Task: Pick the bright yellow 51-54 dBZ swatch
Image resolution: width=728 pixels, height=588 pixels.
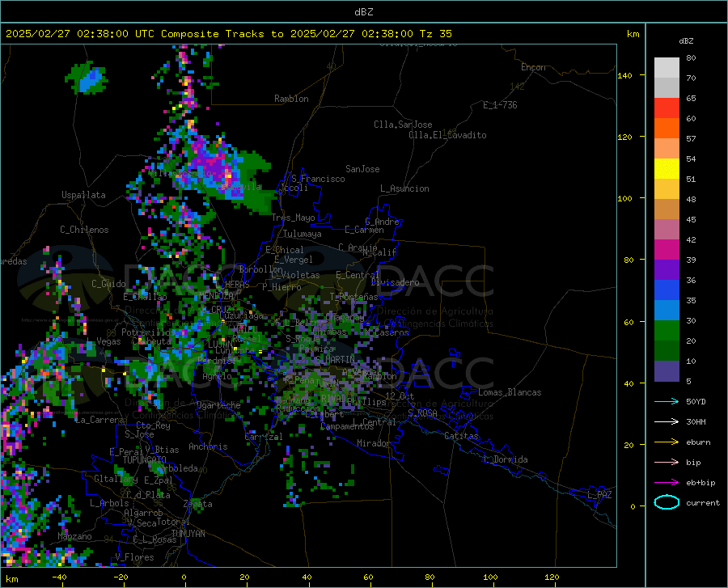Action: click(667, 169)
